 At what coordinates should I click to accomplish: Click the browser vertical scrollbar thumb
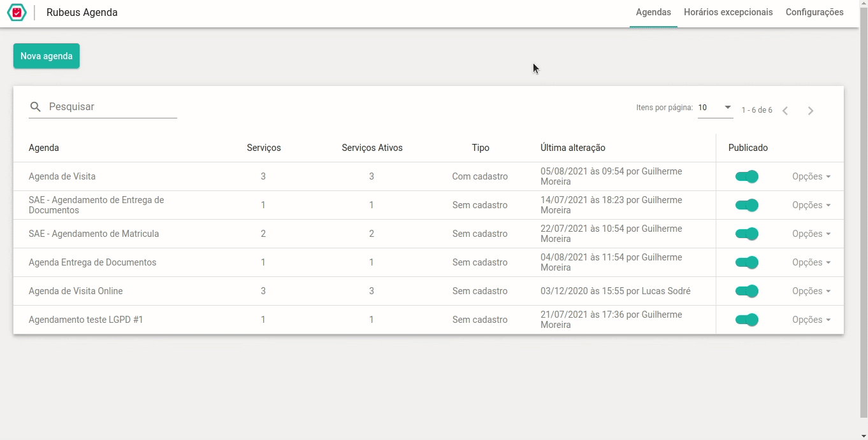pyautogui.click(x=864, y=213)
